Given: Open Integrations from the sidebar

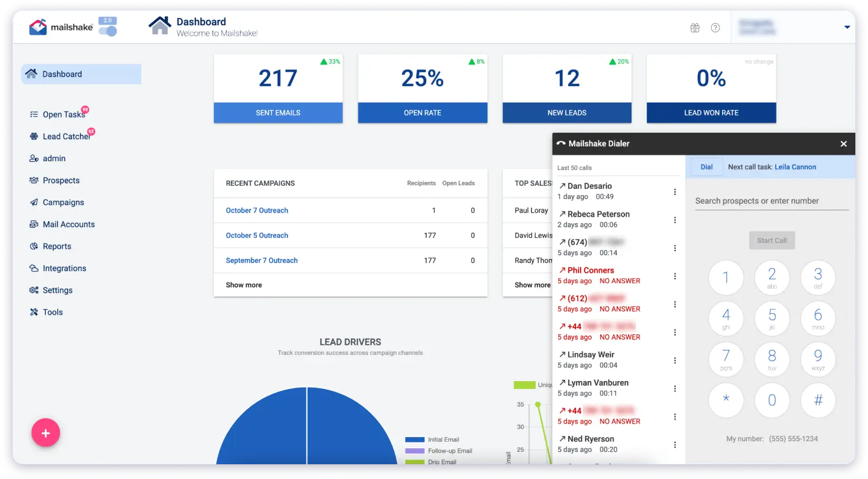Looking at the screenshot, I should (64, 268).
